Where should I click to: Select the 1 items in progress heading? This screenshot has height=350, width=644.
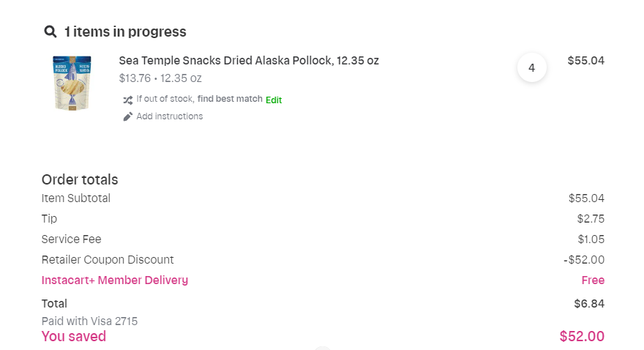click(x=125, y=31)
